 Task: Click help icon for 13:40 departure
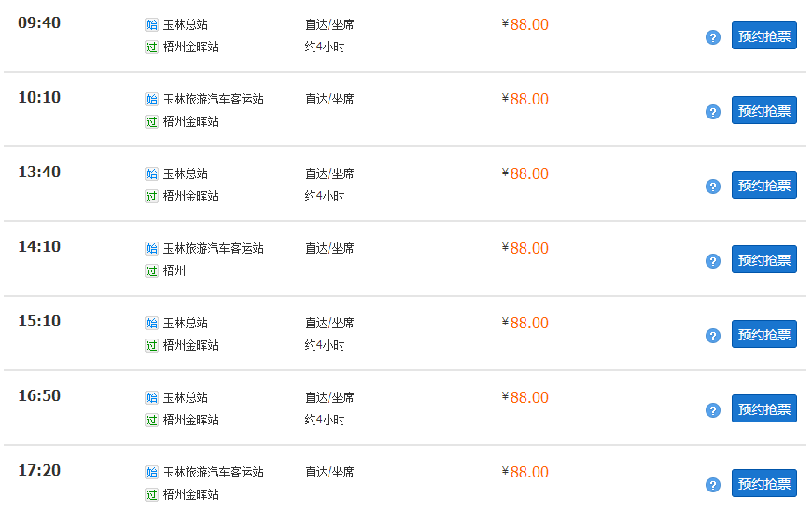(x=712, y=187)
